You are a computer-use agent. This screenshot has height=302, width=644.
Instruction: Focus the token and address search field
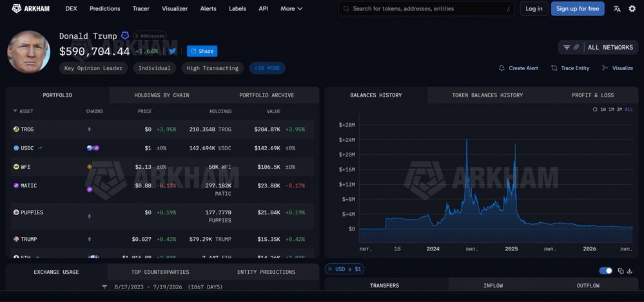point(426,8)
